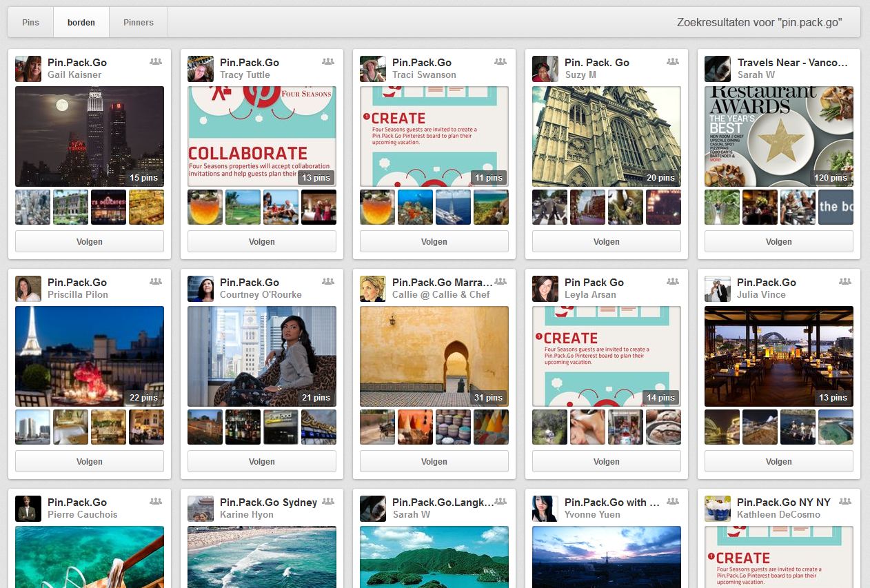Visit owner link Suzy M
The height and width of the screenshot is (588, 870).
point(580,74)
